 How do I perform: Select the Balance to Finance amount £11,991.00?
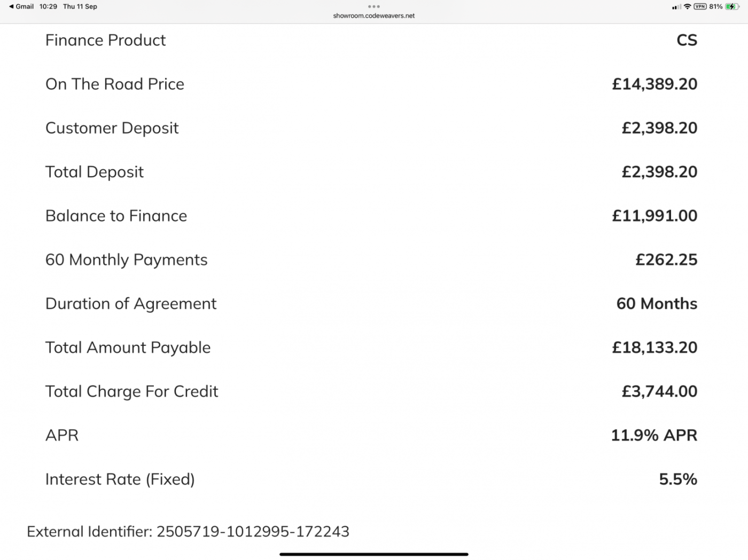(654, 216)
